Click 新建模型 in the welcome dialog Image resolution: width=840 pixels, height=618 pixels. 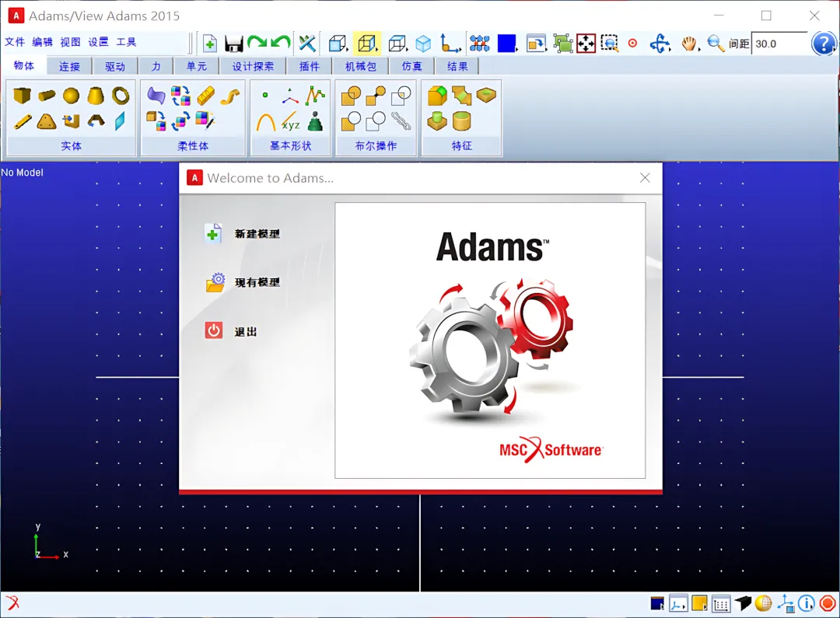[243, 233]
